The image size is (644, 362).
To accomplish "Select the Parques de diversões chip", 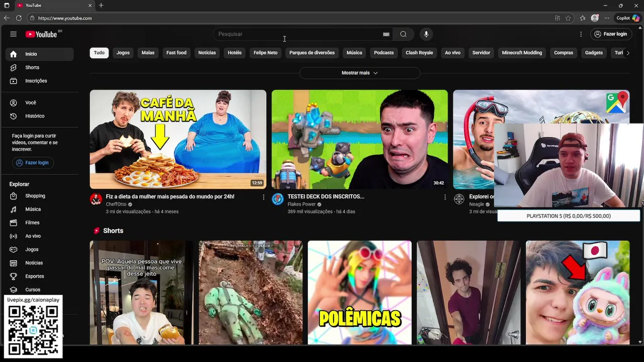I will point(312,53).
